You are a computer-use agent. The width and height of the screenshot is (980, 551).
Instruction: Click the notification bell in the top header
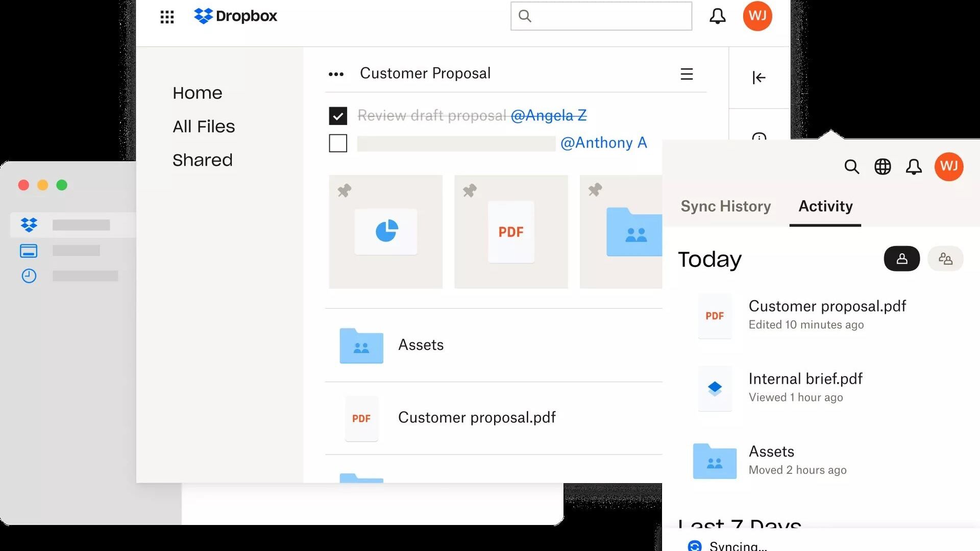717,16
